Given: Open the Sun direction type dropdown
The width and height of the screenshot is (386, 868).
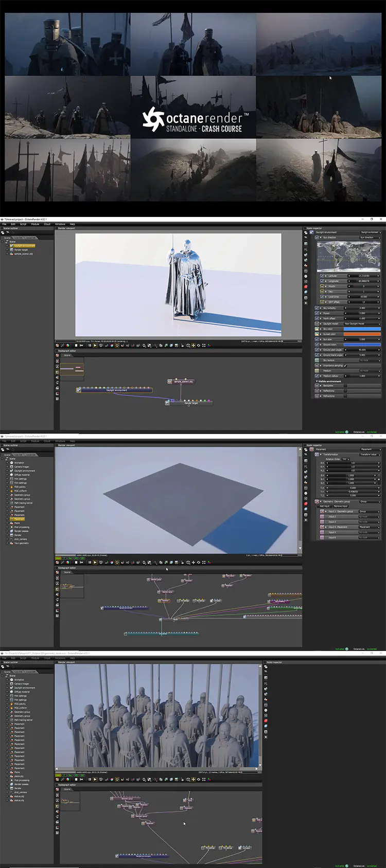Looking at the screenshot, I should (370, 238).
